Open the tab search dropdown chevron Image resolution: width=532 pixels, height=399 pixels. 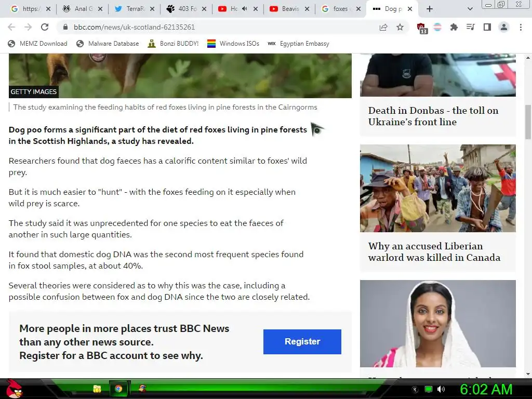(x=470, y=9)
